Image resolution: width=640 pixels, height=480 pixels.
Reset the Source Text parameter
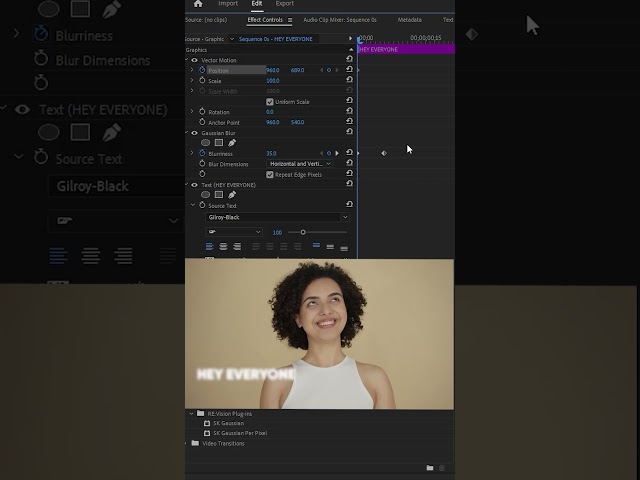tap(349, 204)
